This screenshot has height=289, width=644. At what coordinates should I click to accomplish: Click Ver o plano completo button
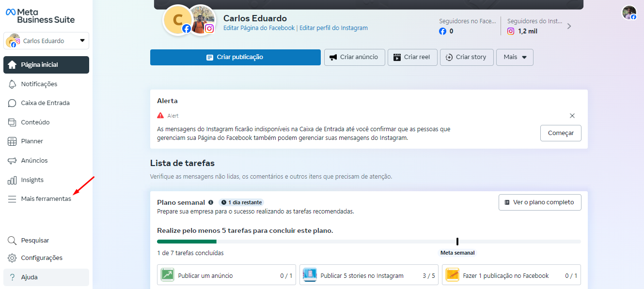coord(540,202)
